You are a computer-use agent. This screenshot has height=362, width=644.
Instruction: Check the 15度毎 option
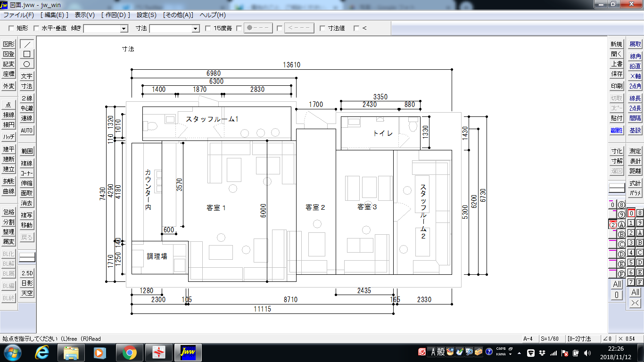(x=208, y=28)
